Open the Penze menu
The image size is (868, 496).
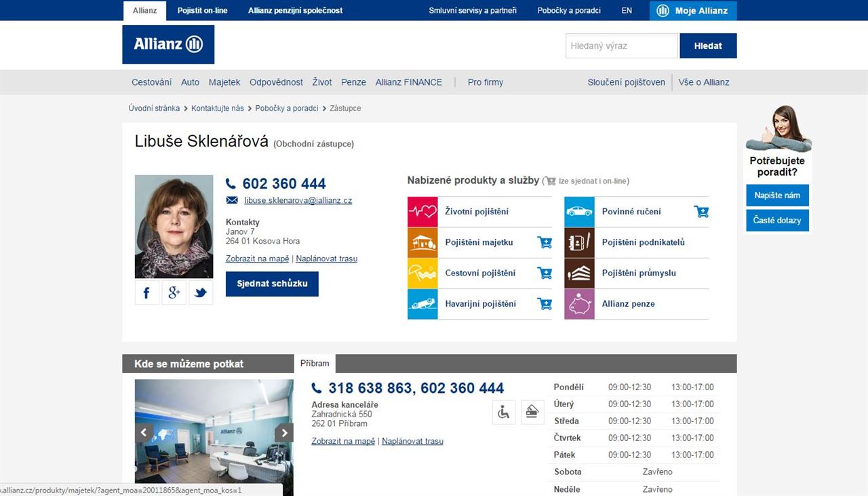point(353,82)
